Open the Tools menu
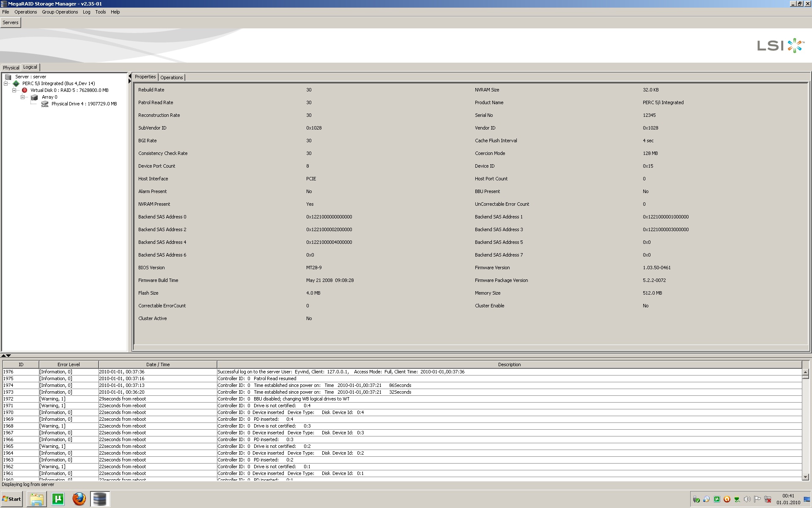The height and width of the screenshot is (508, 812). (101, 12)
